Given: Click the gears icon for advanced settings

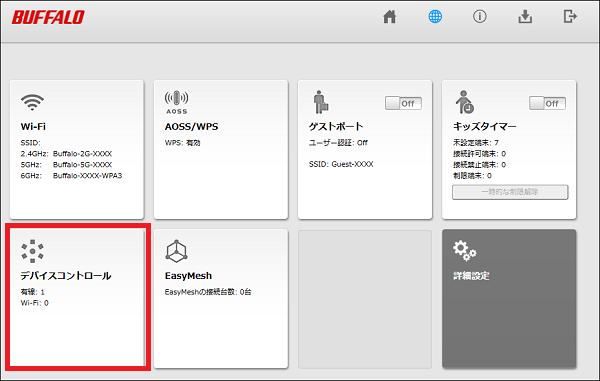Looking at the screenshot, I should click(x=465, y=251).
